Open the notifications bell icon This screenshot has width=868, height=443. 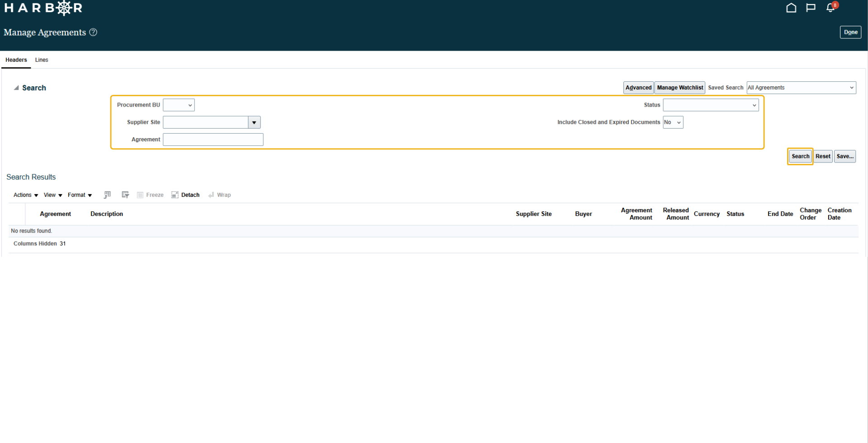point(831,8)
